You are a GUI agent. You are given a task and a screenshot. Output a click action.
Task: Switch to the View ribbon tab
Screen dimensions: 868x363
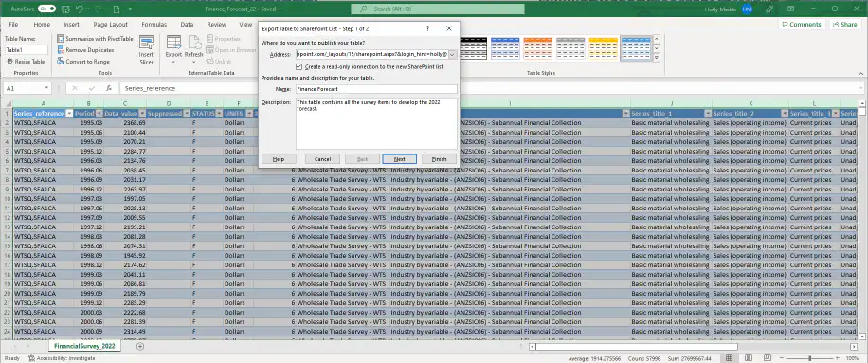click(245, 25)
